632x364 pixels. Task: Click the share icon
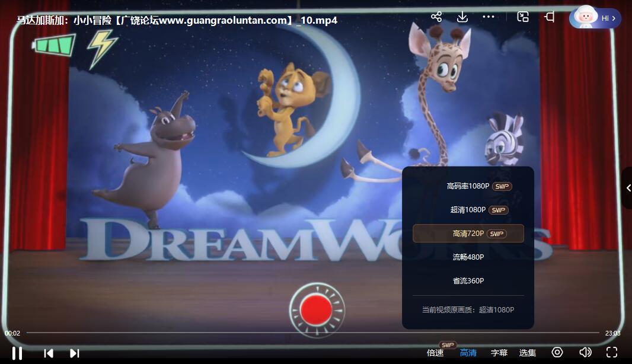tap(436, 17)
